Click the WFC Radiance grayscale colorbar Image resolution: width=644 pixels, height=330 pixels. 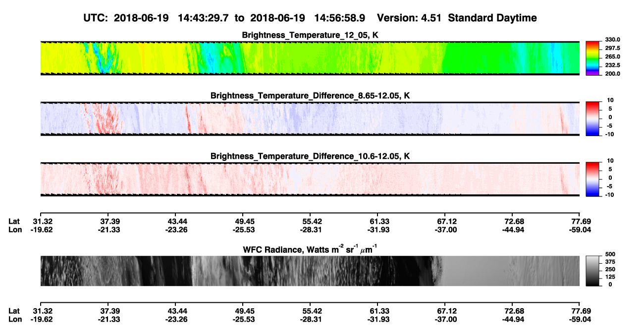coord(592,271)
